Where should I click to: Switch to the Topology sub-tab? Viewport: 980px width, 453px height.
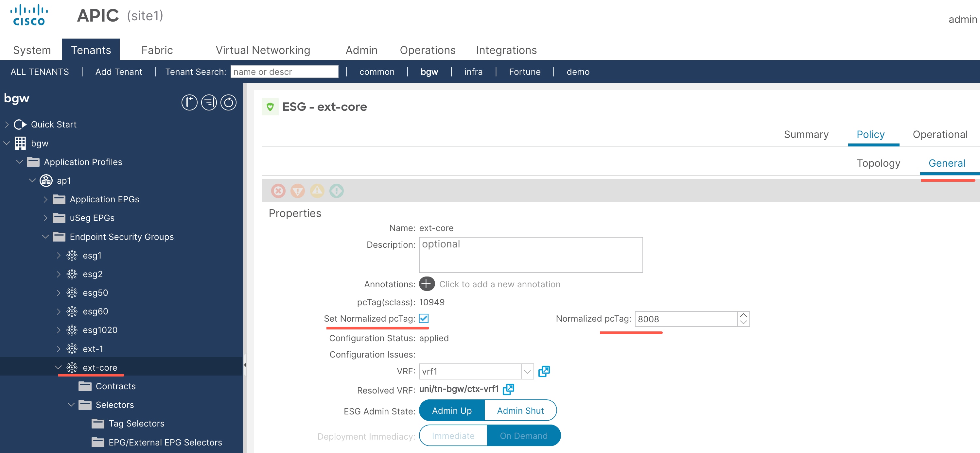tap(878, 163)
